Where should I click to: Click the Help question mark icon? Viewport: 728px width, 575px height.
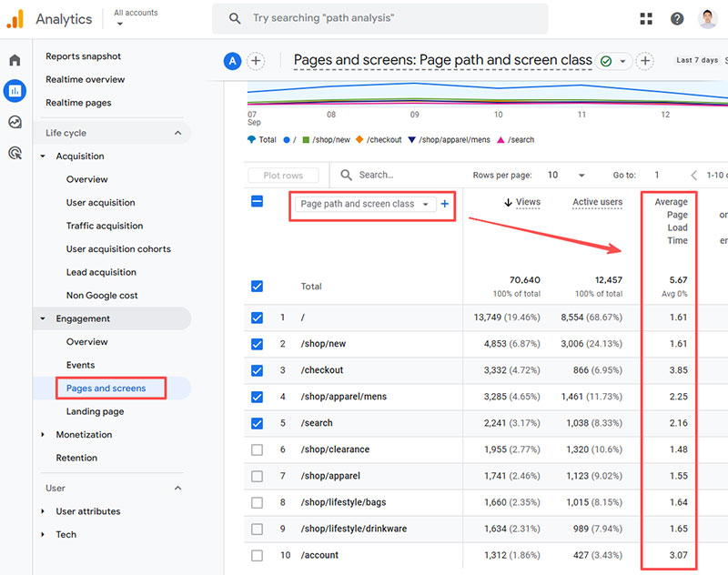pos(677,18)
